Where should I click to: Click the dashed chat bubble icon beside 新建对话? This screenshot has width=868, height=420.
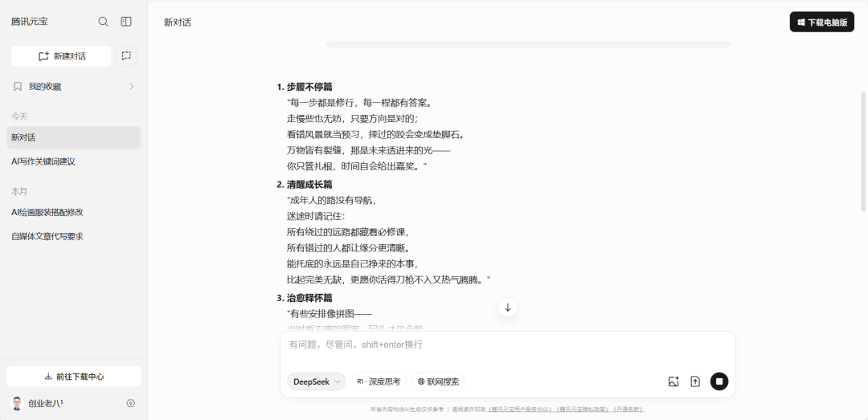coord(126,55)
